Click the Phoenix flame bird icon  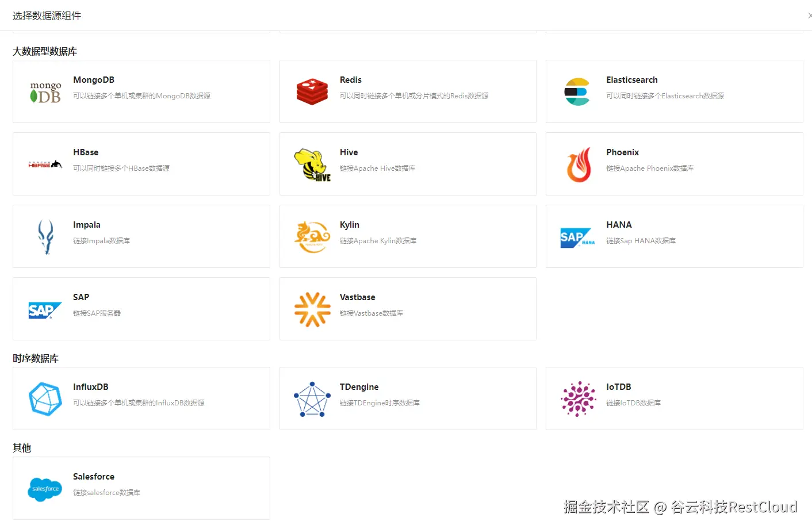click(x=579, y=164)
